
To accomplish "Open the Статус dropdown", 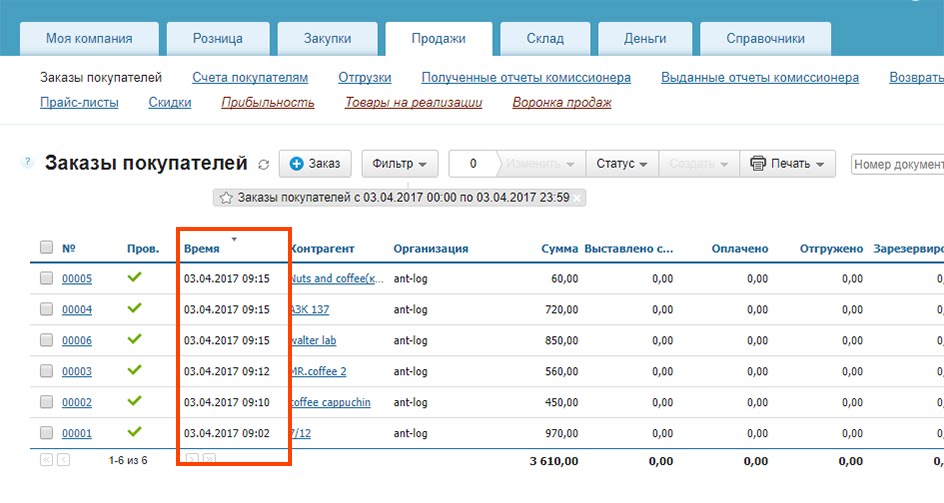I will 622,164.
